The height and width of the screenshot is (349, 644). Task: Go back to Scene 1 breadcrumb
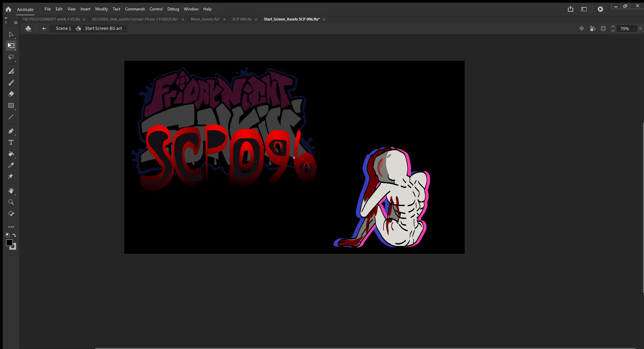coord(63,29)
